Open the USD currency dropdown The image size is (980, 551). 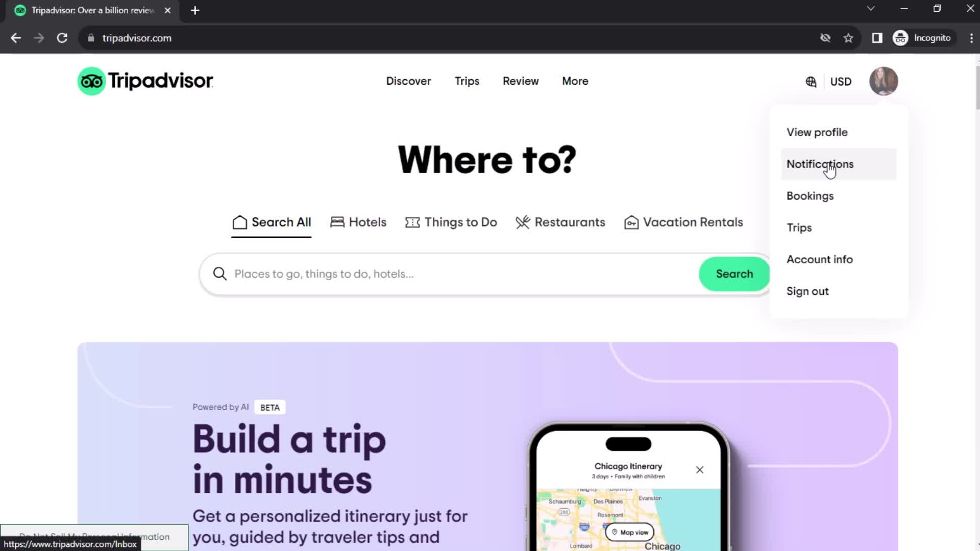coord(841,81)
